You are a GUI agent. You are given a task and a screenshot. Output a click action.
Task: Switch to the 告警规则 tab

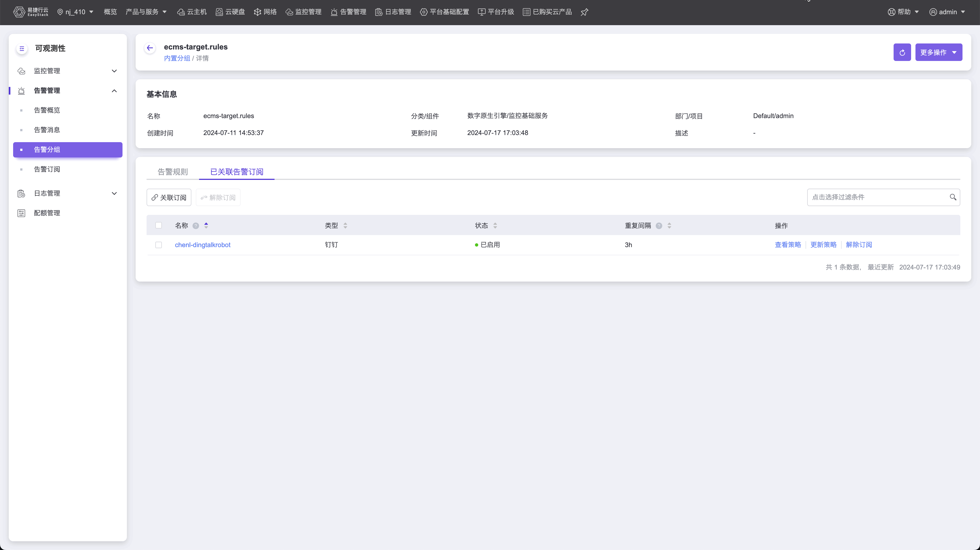(173, 172)
